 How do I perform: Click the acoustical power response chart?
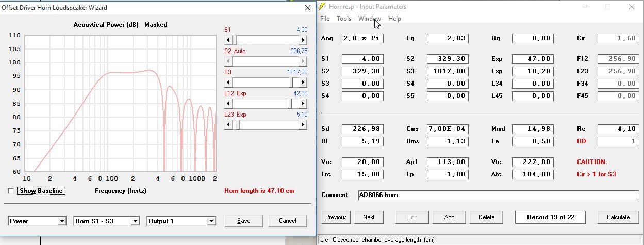click(x=120, y=103)
